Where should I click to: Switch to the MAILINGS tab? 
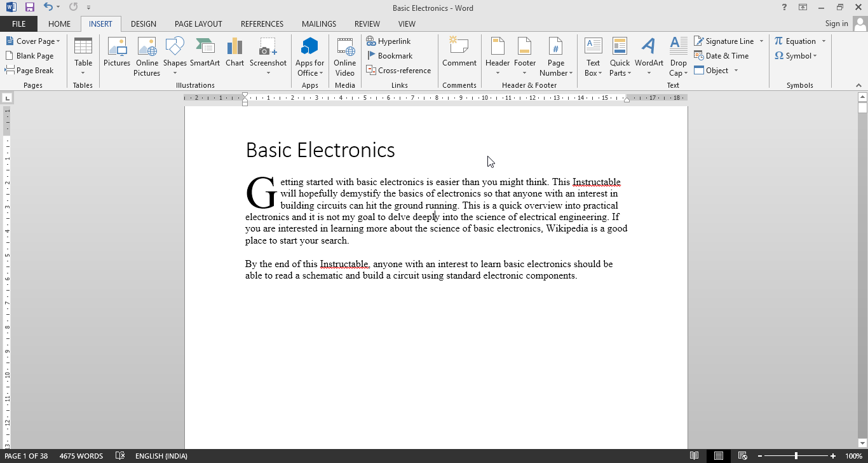[319, 24]
